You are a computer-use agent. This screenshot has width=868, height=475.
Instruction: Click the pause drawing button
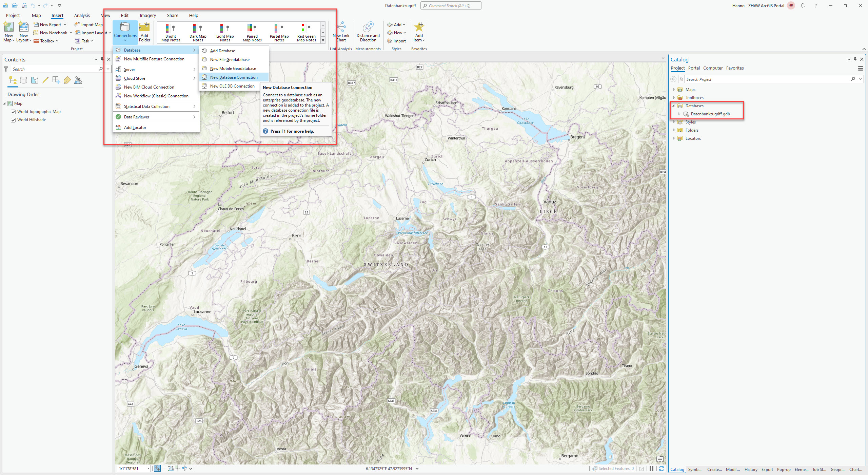(x=651, y=469)
